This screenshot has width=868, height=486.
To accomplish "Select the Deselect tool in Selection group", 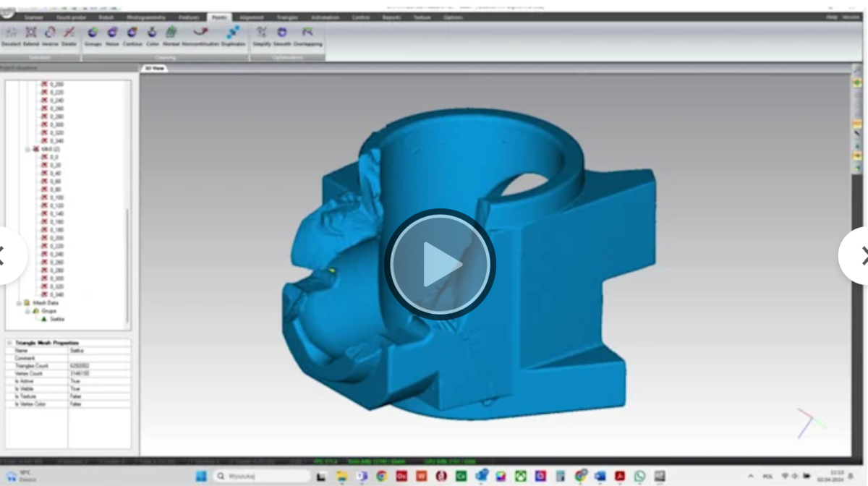I will (x=10, y=33).
